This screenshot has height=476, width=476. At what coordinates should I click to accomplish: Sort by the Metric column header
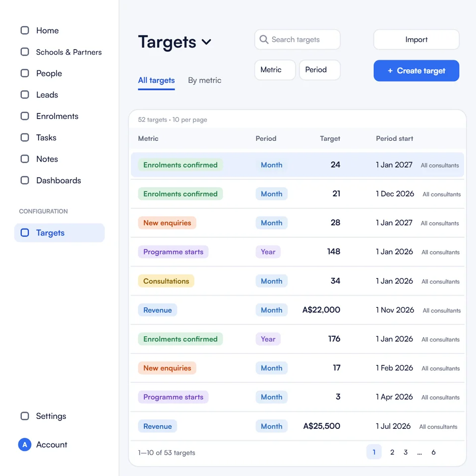click(148, 138)
